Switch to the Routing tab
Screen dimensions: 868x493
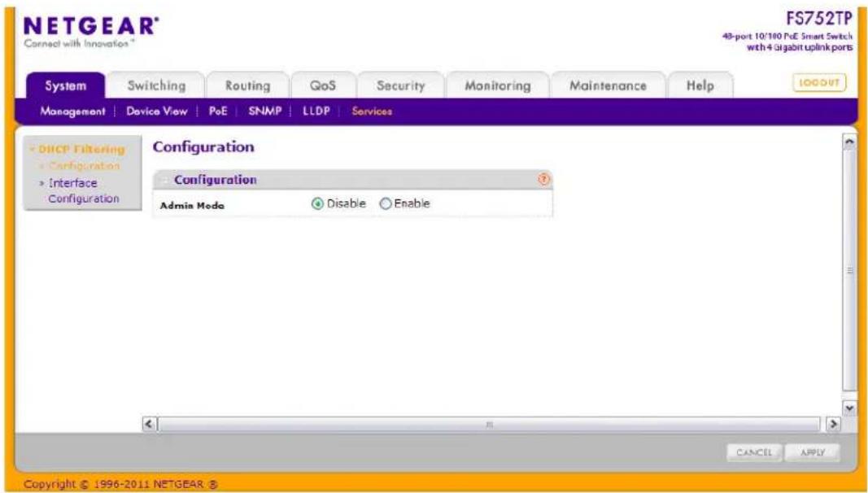pos(247,85)
